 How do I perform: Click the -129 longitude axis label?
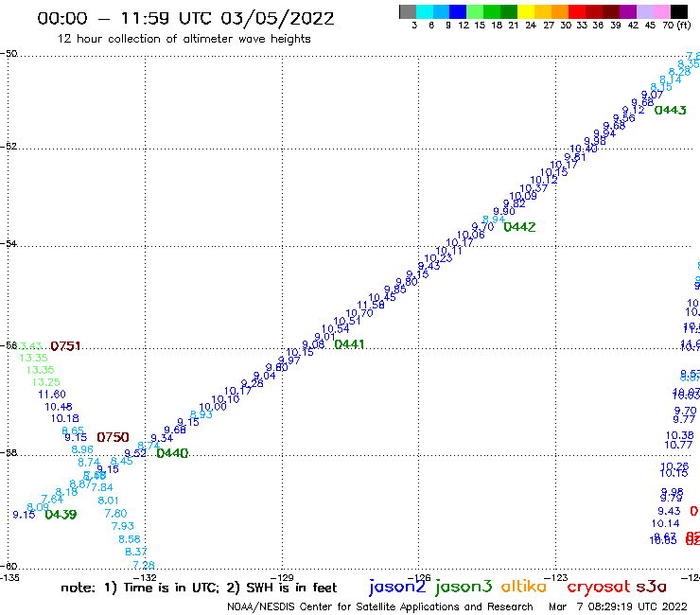(282, 577)
